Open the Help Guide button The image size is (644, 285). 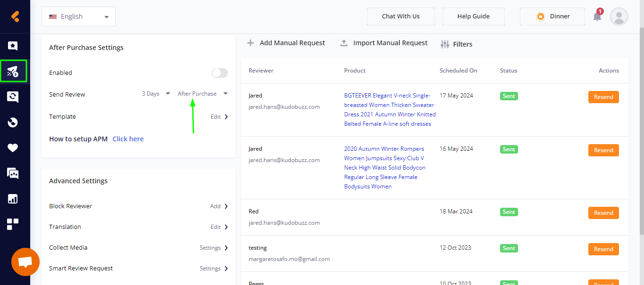click(473, 16)
